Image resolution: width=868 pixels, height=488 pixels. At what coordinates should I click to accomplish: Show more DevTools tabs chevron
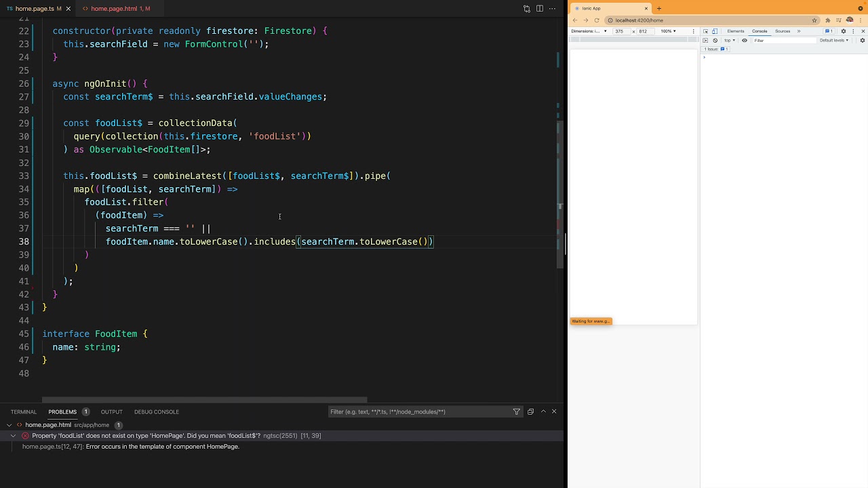(799, 31)
